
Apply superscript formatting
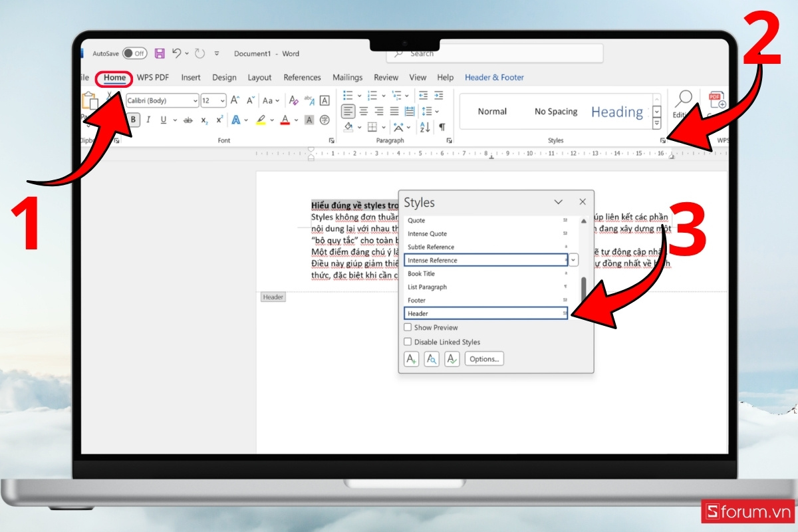pyautogui.click(x=219, y=120)
